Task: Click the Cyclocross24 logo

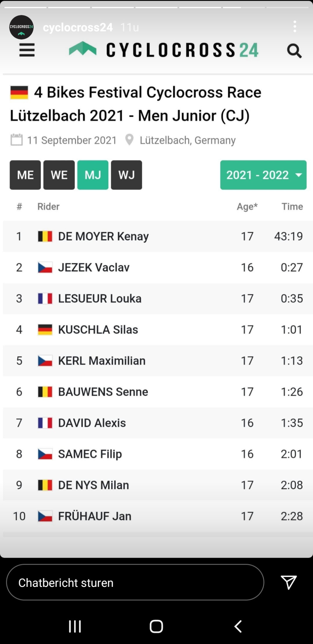Action: click(x=164, y=50)
